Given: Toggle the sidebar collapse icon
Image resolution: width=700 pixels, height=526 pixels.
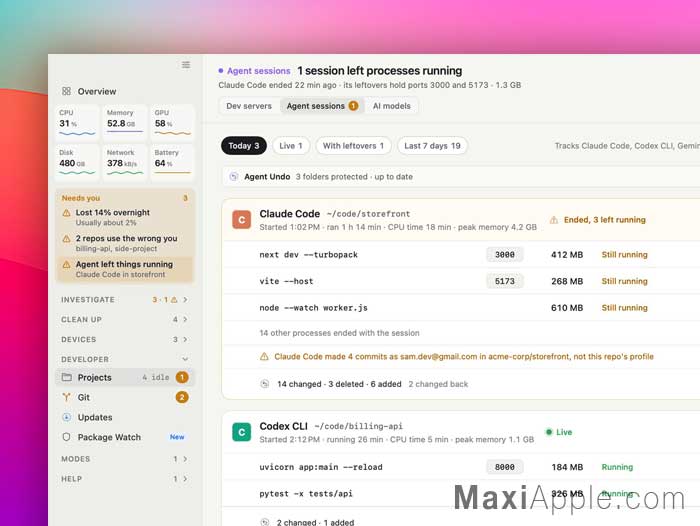Looking at the screenshot, I should point(186,65).
